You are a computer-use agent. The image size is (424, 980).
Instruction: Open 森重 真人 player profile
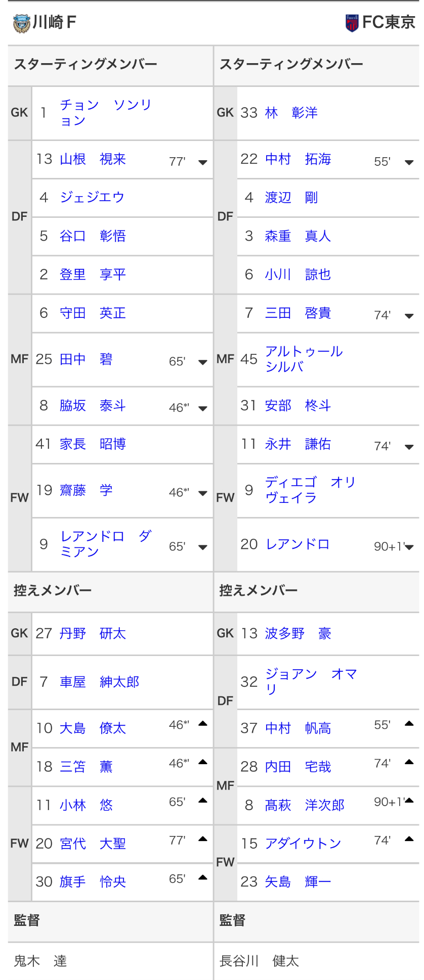click(x=298, y=236)
